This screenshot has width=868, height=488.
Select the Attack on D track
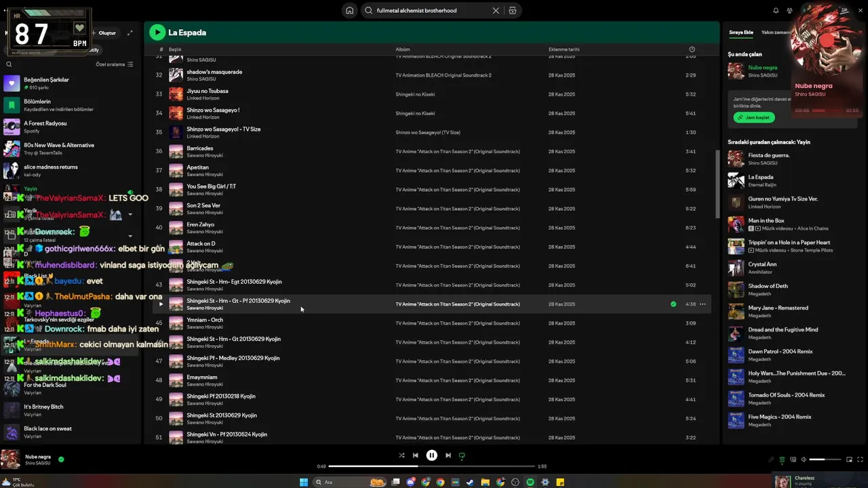[431, 247]
